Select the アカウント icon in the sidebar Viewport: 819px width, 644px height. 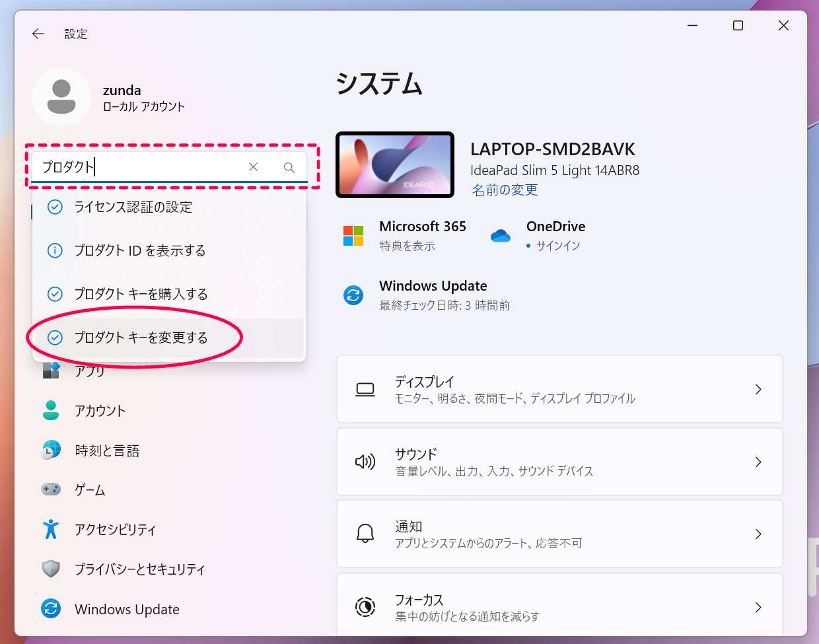pyautogui.click(x=52, y=410)
